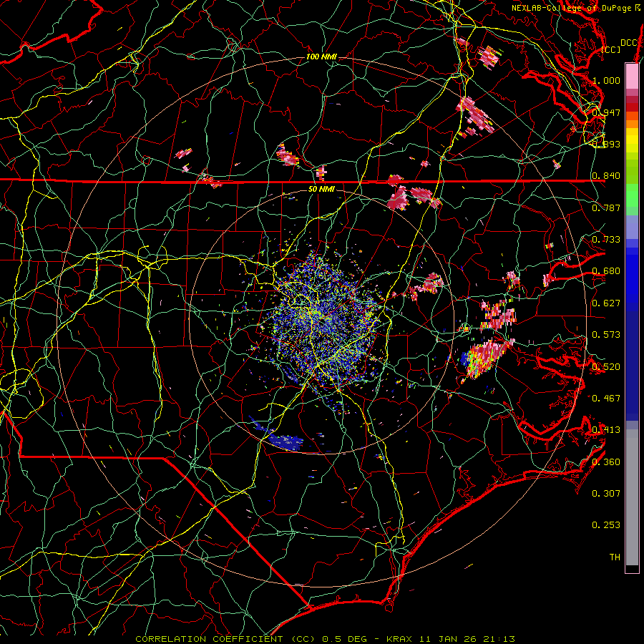
Task: Pick the light pink swatch beside 1.000
Action: coord(632,77)
